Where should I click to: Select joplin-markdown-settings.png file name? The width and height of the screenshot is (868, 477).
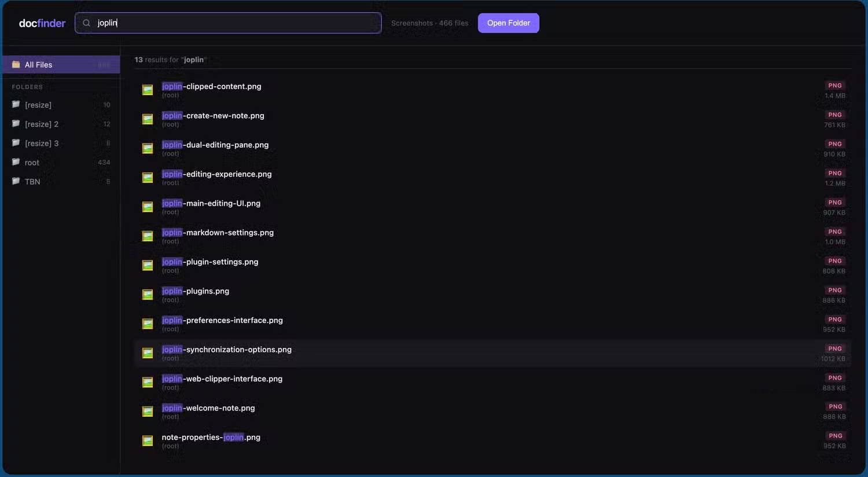(218, 233)
